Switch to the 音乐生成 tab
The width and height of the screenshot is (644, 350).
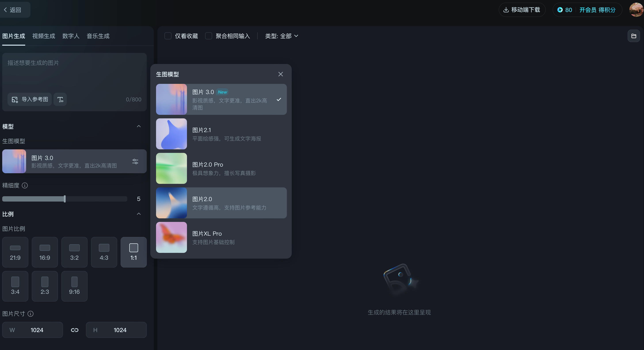[98, 36]
